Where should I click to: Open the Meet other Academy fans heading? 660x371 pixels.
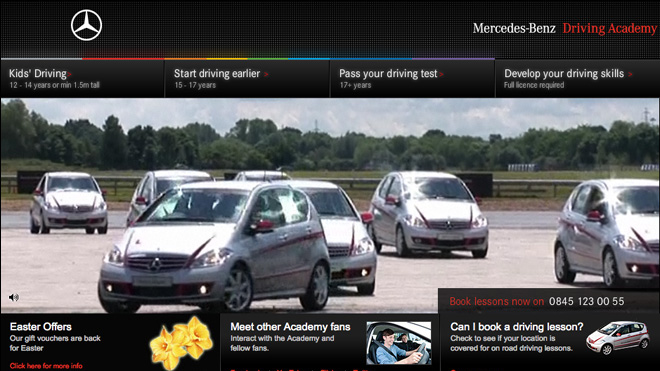point(290,327)
